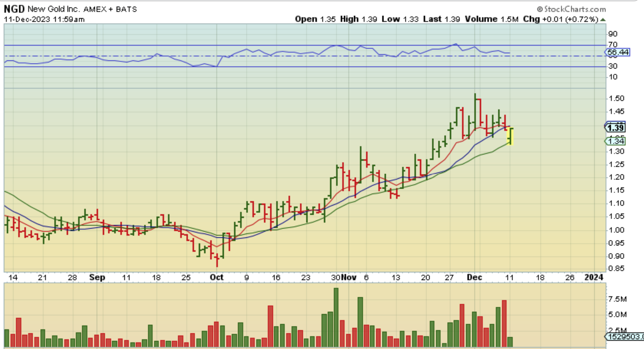Select the Dec label on the date axis

[474, 277]
